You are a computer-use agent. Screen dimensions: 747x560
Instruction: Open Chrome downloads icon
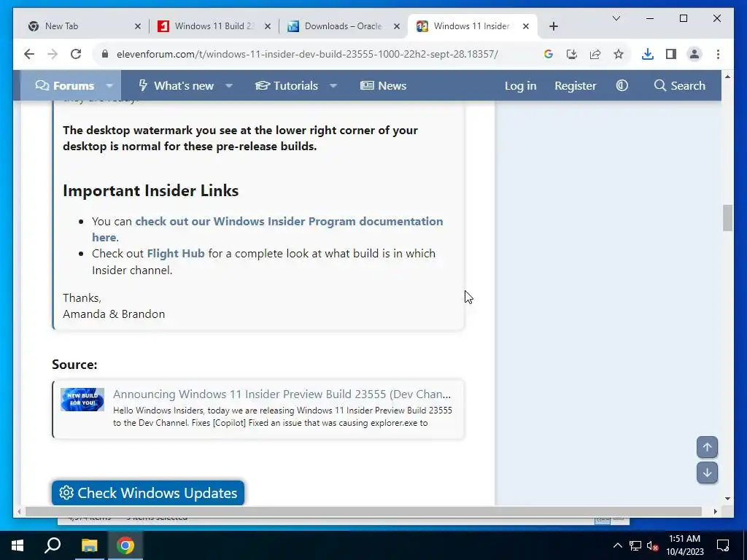[x=648, y=54]
